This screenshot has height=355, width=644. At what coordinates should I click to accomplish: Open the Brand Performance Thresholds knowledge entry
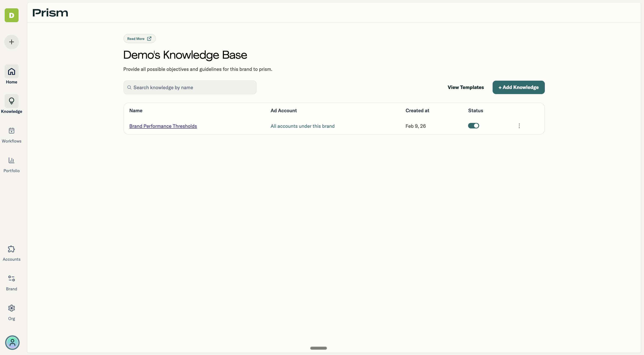coord(163,126)
